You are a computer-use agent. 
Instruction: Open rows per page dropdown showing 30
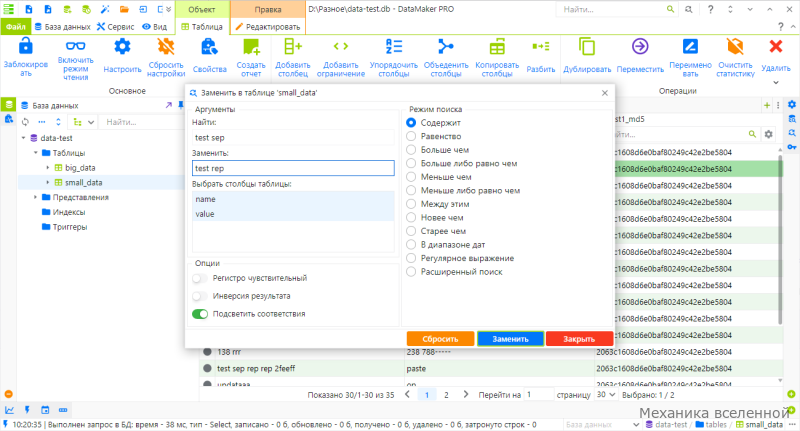[x=606, y=395]
